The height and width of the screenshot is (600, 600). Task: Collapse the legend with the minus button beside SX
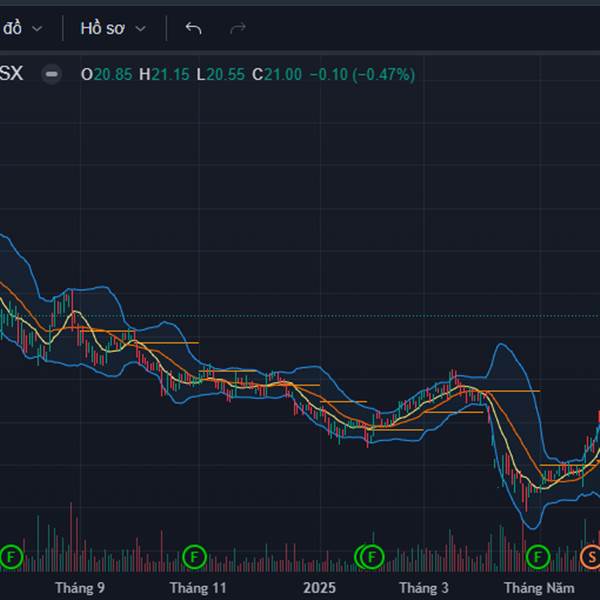53,74
